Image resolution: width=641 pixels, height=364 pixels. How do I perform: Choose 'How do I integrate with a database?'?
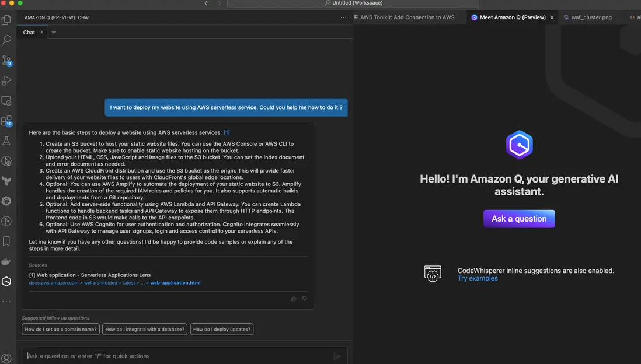[x=145, y=329]
